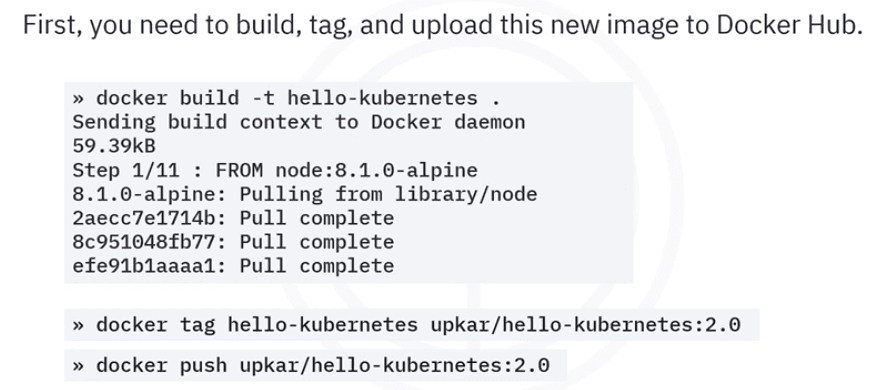Click 'Pulling from library/node' line

[388, 194]
